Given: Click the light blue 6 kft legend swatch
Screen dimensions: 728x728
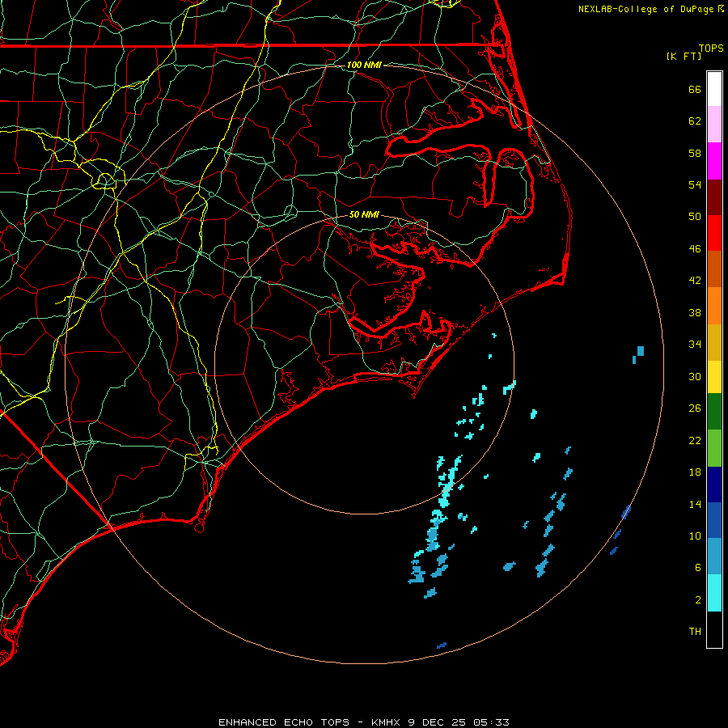Looking at the screenshot, I should (714, 556).
